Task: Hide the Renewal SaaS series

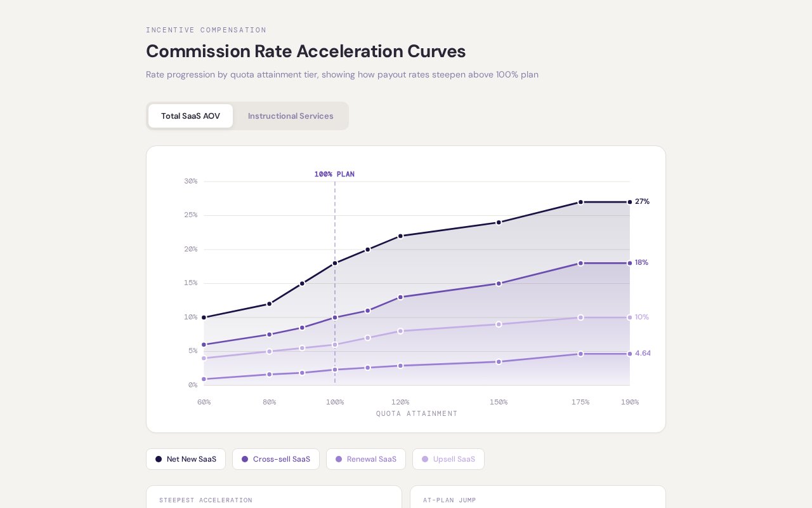Action: (366, 459)
